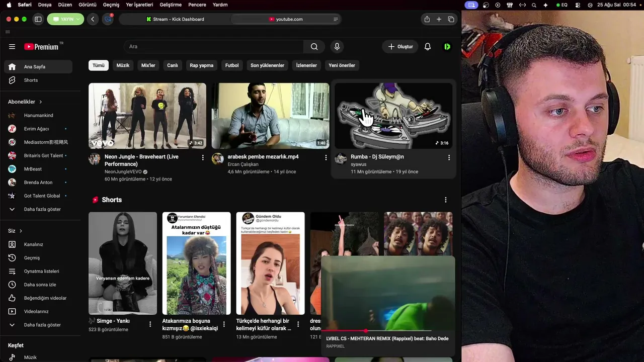This screenshot has width=644, height=362.
Task: Select the Yeni öneriler filter chip
Action: pyautogui.click(x=342, y=65)
